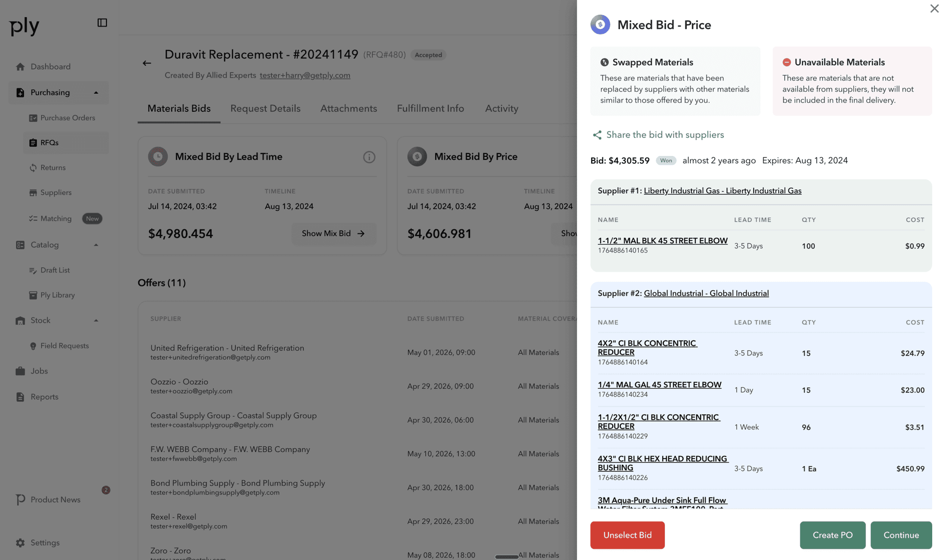Select the F.W. WEBB Company offer row
Viewport: 942px width, 560px height.
357,454
